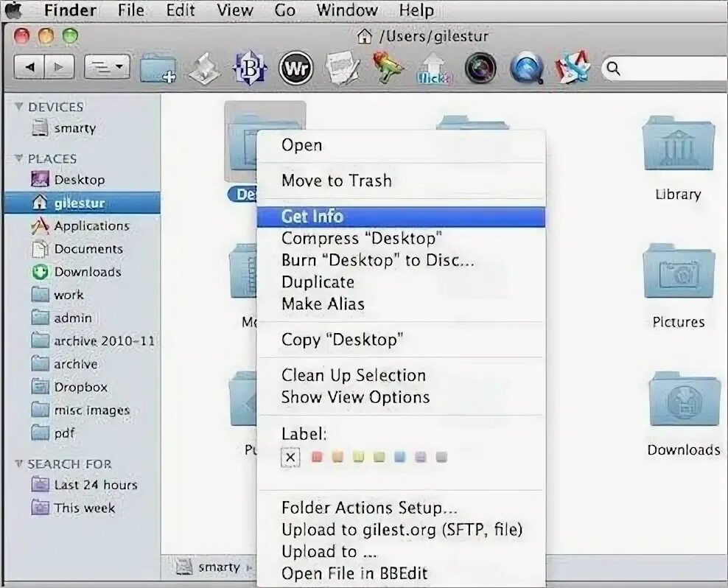Viewport: 728px width, 588px height.
Task: Click the Flickr uploader toolbar icon
Action: (x=434, y=69)
